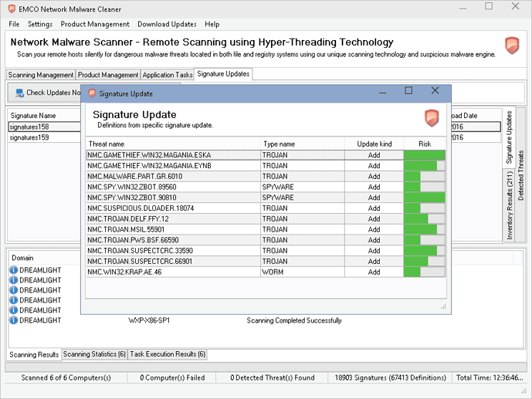The image size is (532, 399).
Task: Click the shield icon in Signature Update title bar
Action: [x=92, y=93]
